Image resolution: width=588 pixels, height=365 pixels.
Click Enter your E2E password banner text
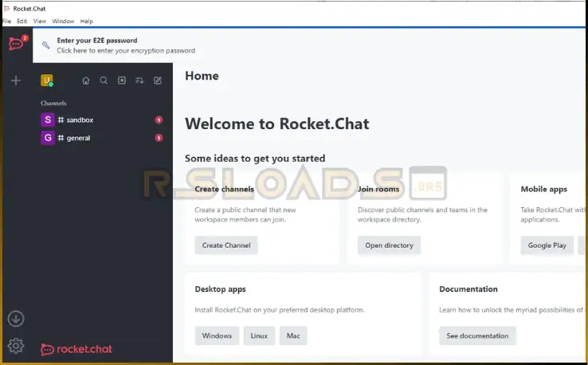click(97, 40)
